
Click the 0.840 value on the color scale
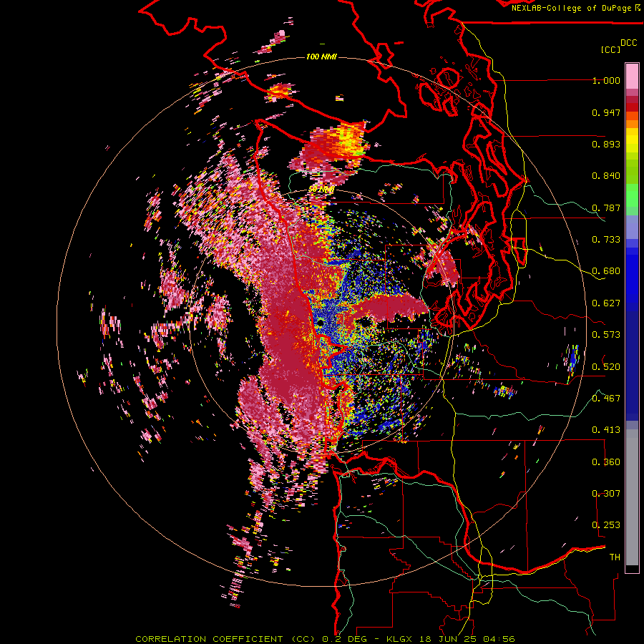click(x=606, y=176)
